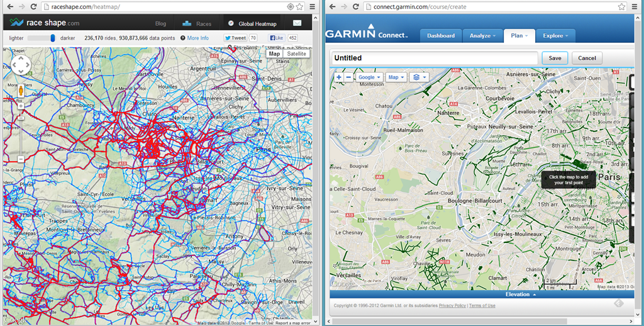Viewport: 644px width, 326px height.
Task: Click location target icon in raceshape address bar
Action: 291,6
